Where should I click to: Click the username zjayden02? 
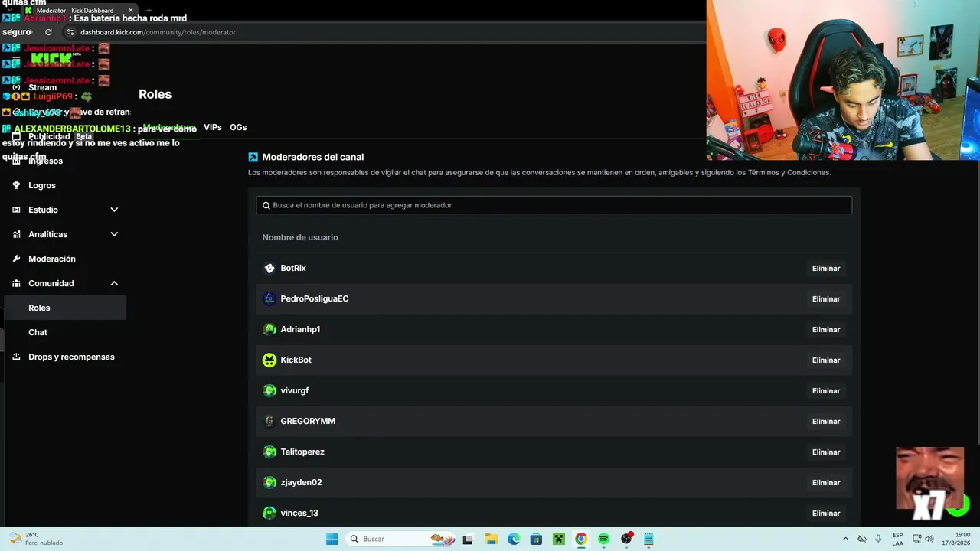point(301,482)
